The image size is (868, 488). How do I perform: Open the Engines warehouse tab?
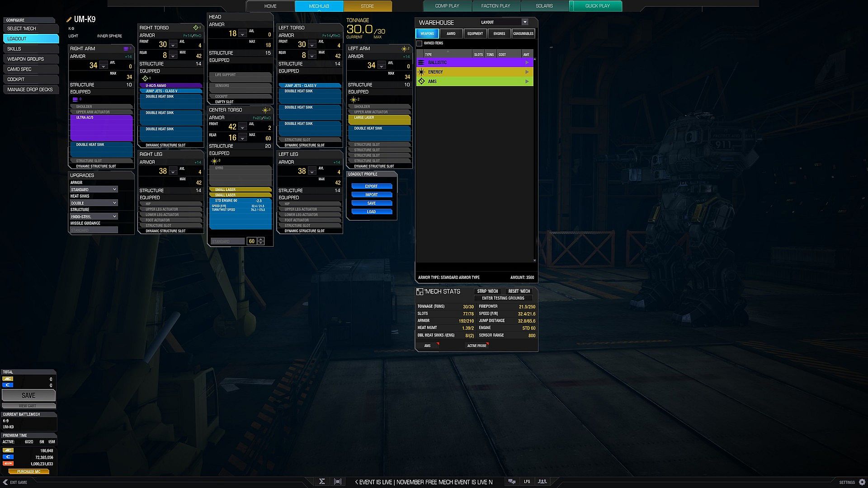499,33
